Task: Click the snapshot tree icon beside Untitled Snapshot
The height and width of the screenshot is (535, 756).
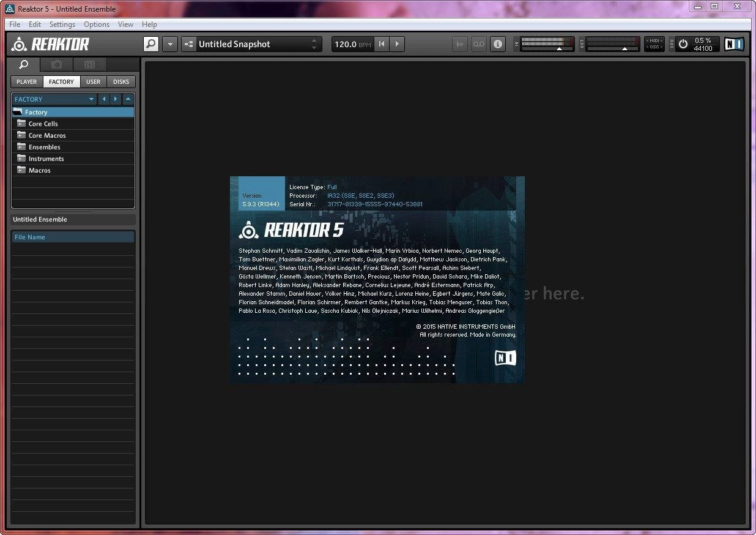Action: [188, 44]
